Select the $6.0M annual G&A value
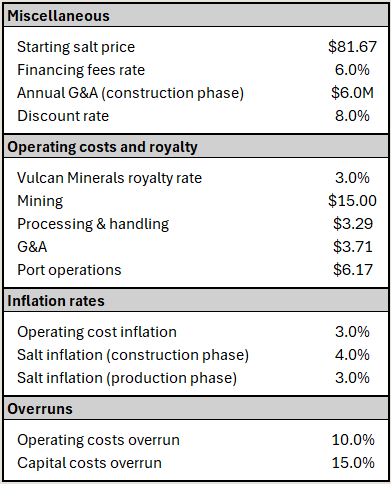This screenshot has height=484, width=391. [352, 93]
